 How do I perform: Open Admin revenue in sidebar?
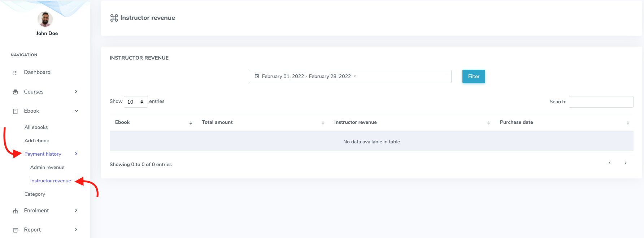47,168
